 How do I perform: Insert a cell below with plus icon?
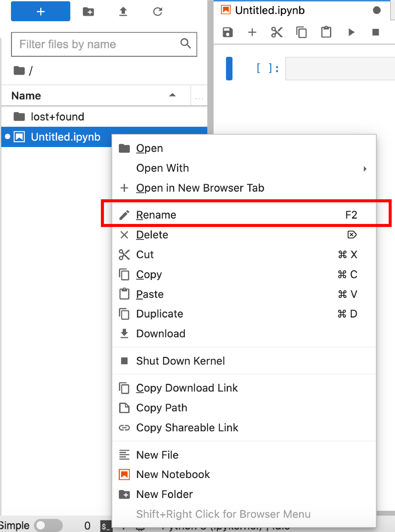click(x=252, y=32)
